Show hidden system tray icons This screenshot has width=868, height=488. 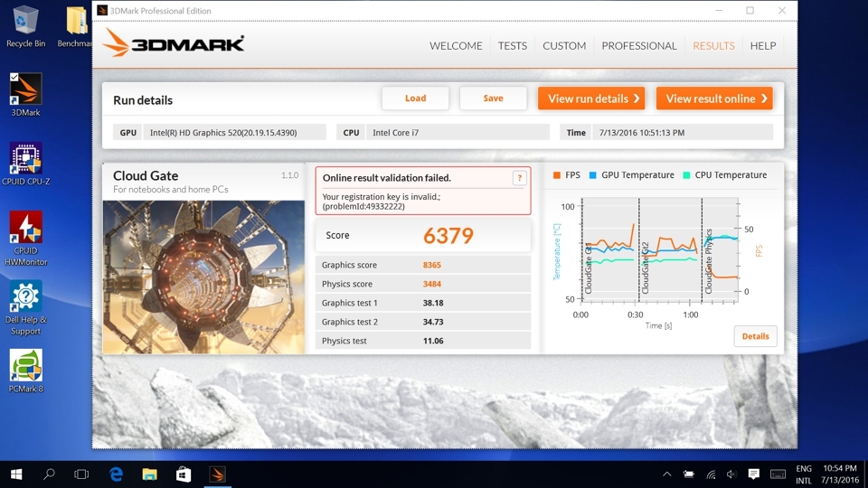(667, 474)
